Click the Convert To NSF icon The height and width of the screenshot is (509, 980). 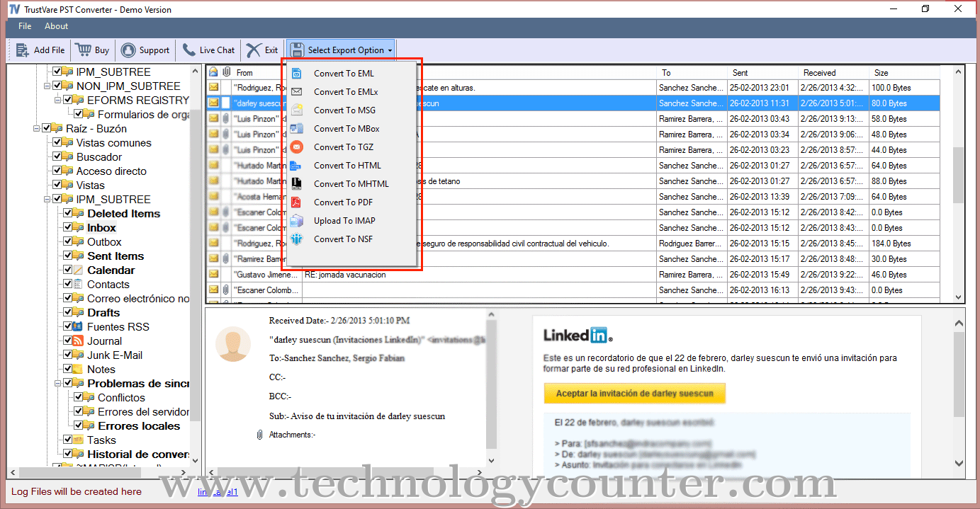(298, 239)
